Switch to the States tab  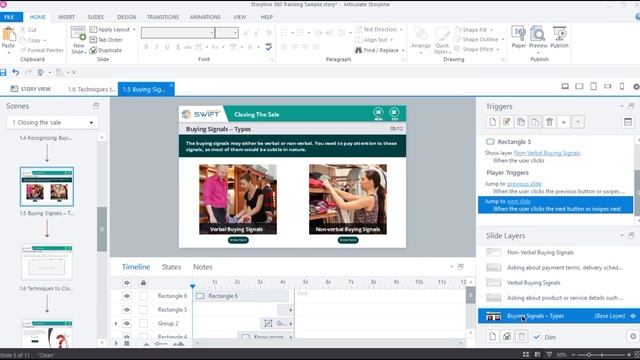pos(171,267)
